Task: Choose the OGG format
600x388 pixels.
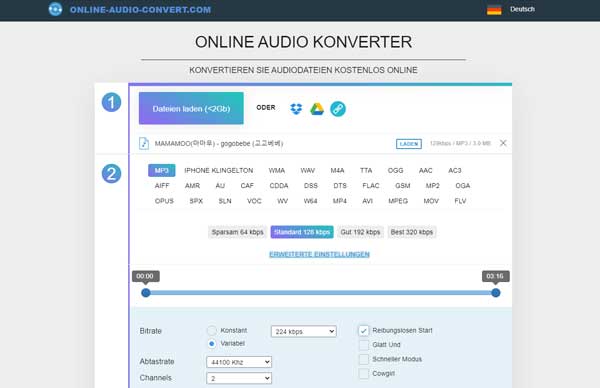Action: click(x=395, y=170)
